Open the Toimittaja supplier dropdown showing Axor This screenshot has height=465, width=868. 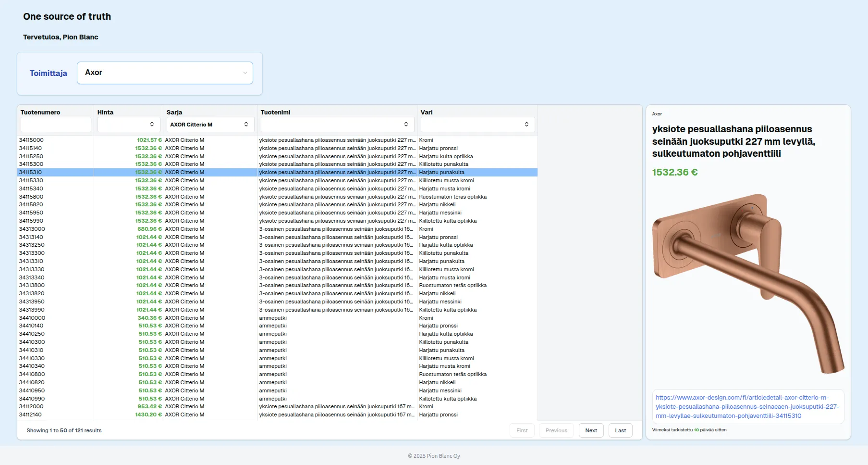[165, 73]
